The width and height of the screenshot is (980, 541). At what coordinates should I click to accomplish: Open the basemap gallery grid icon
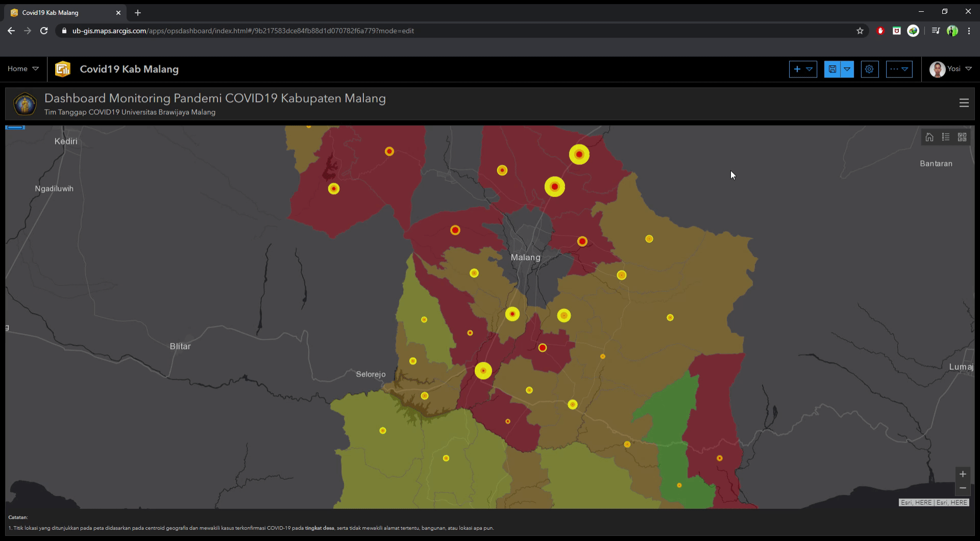click(x=962, y=137)
